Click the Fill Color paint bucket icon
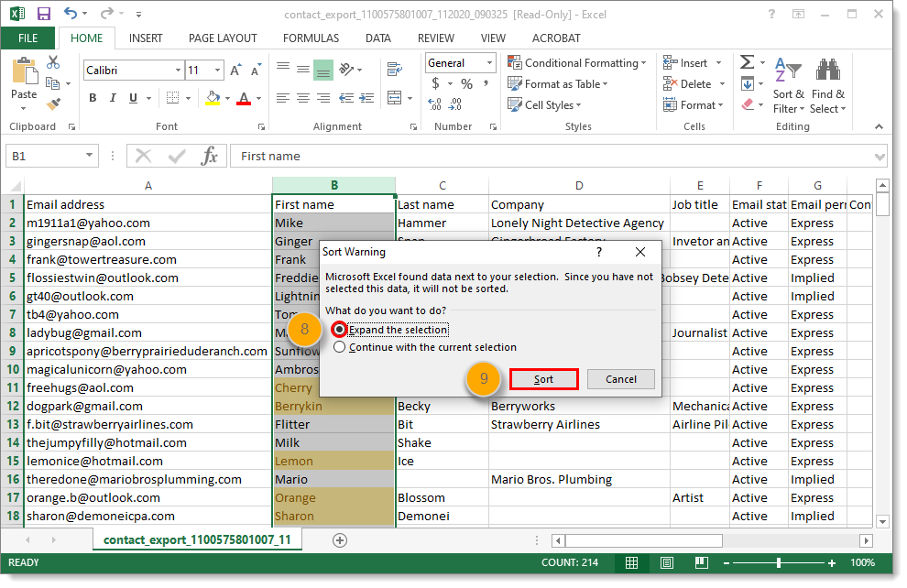 point(213,98)
